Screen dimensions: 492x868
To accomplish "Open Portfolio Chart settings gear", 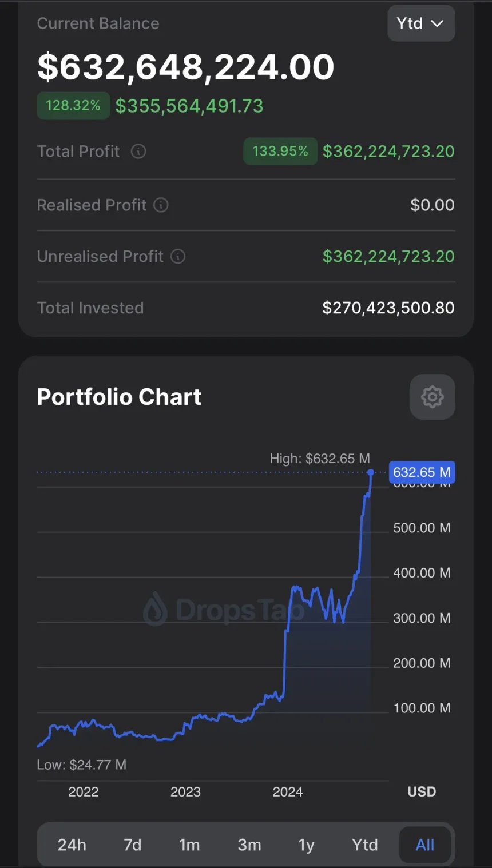I will 432,397.
